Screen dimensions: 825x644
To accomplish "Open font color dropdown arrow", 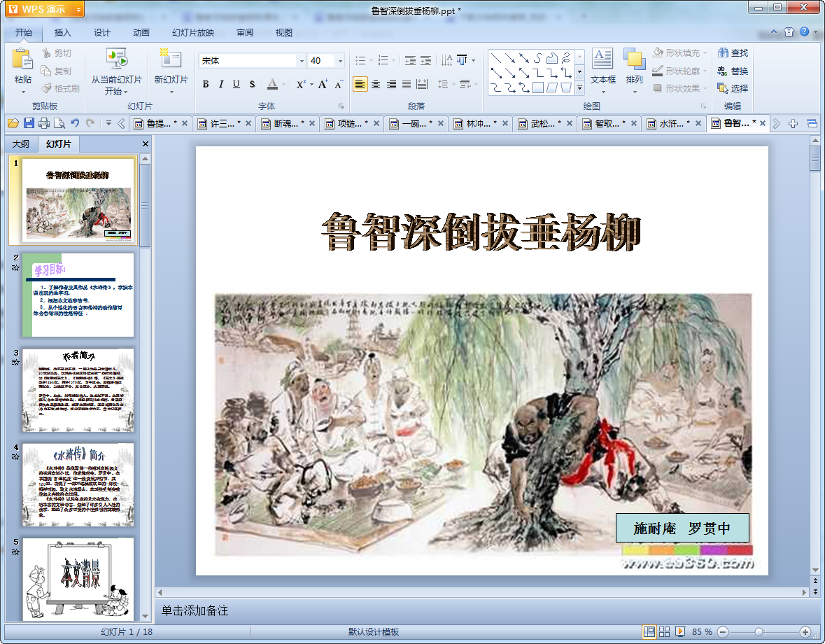I will pos(283,84).
